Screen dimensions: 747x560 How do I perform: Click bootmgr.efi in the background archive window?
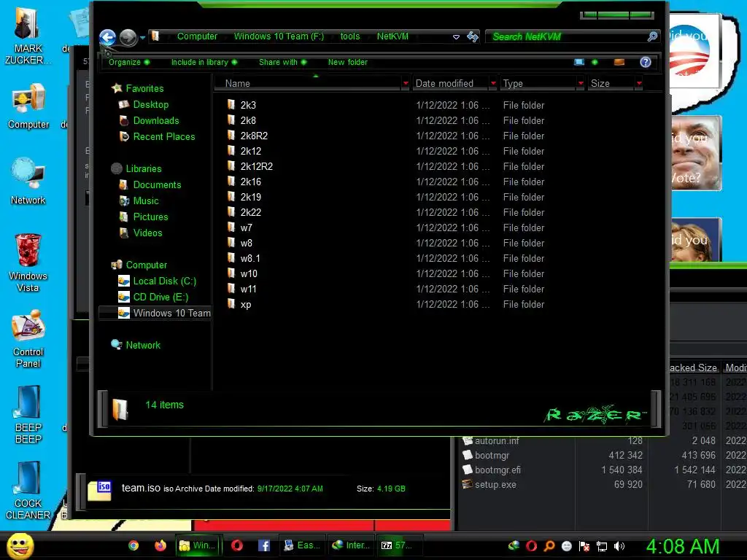(498, 470)
